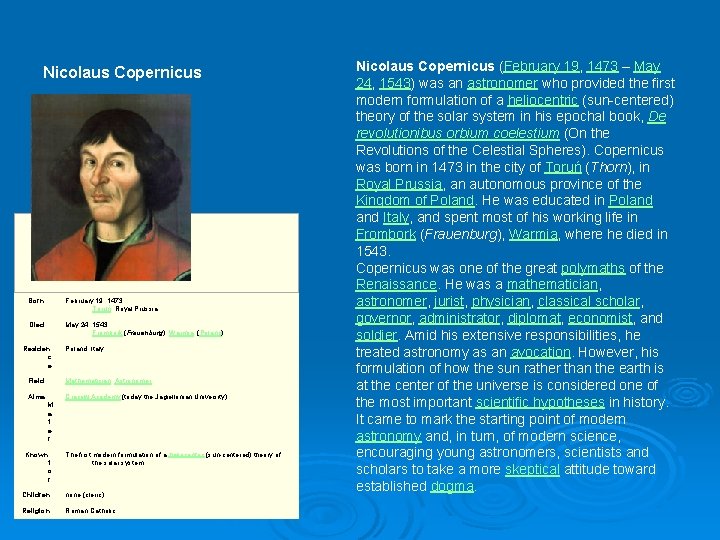Image resolution: width=720 pixels, height=540 pixels.
Task: Click the 'Children' label in the infobox
Action: coord(36,495)
